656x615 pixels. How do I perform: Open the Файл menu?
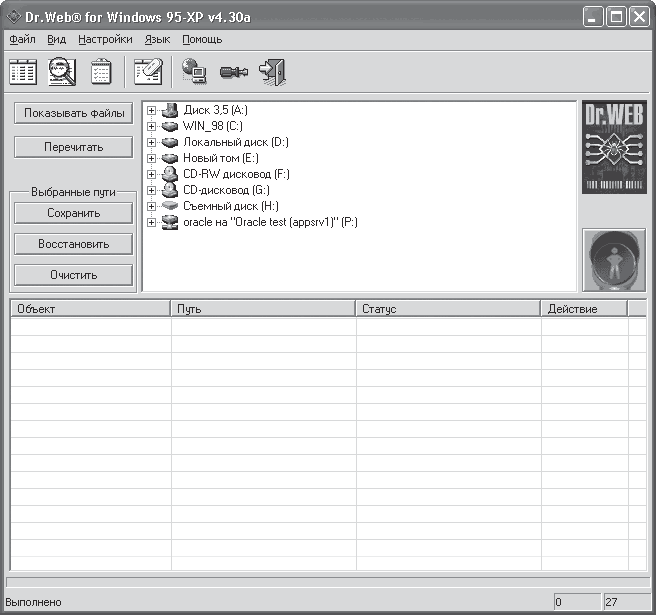(x=22, y=39)
